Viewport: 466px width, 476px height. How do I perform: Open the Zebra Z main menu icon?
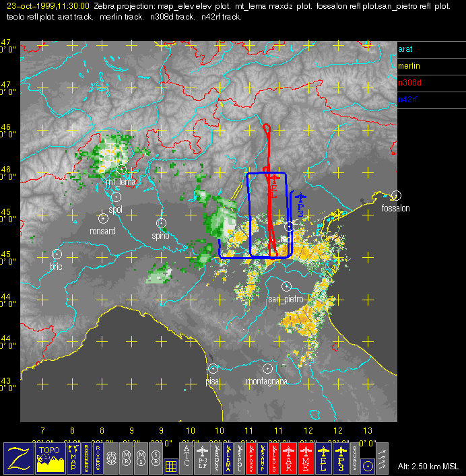[18, 458]
